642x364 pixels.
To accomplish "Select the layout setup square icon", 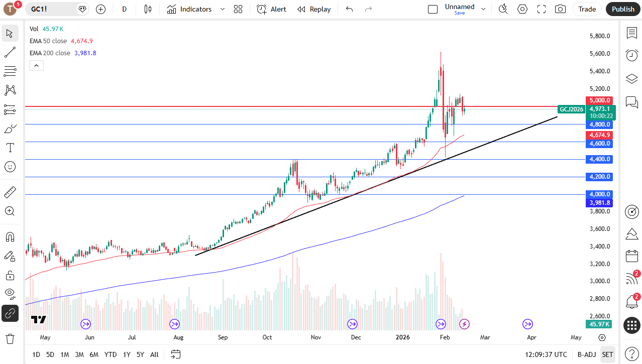I will [433, 9].
